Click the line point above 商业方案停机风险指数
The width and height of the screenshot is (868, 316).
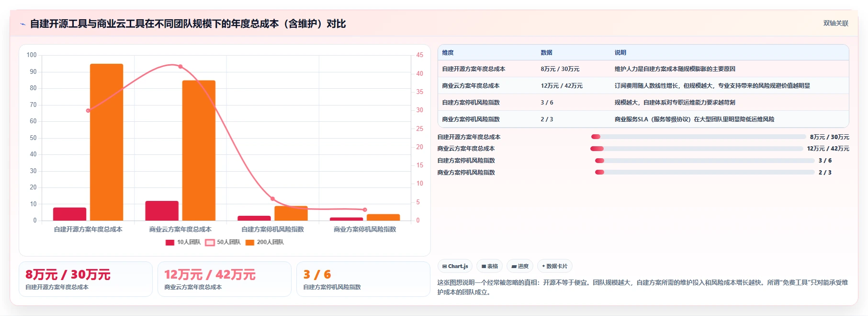pos(365,210)
